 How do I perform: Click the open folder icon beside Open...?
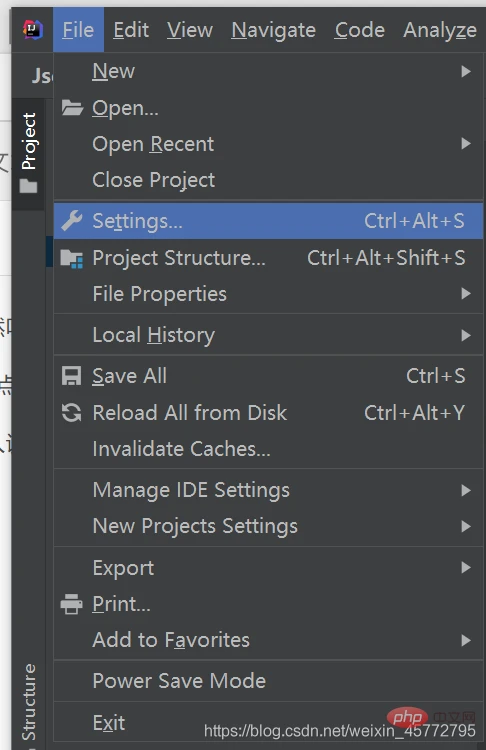click(72, 108)
